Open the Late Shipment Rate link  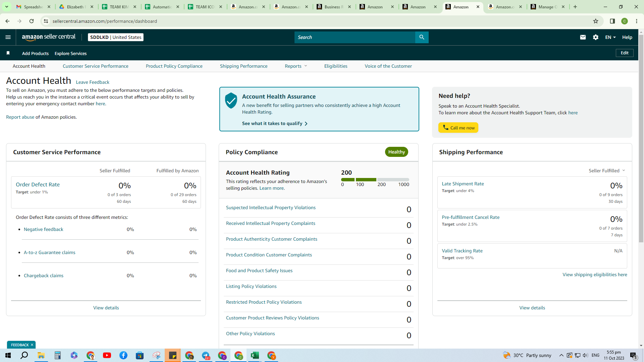pos(463,184)
